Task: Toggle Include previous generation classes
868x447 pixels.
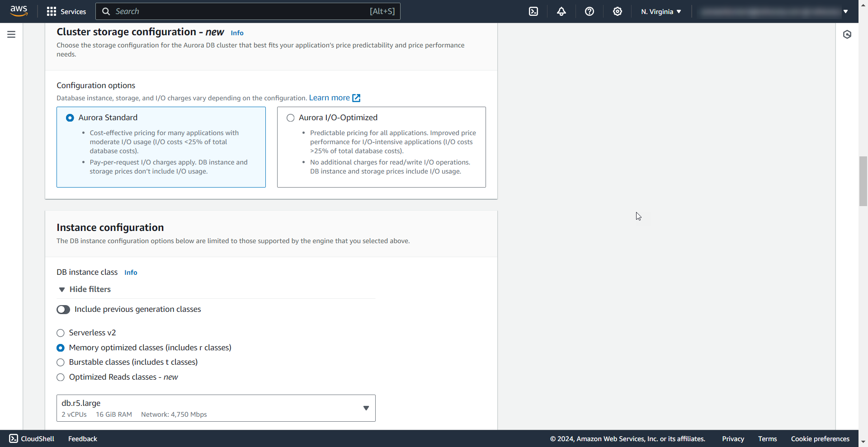Action: click(x=63, y=310)
